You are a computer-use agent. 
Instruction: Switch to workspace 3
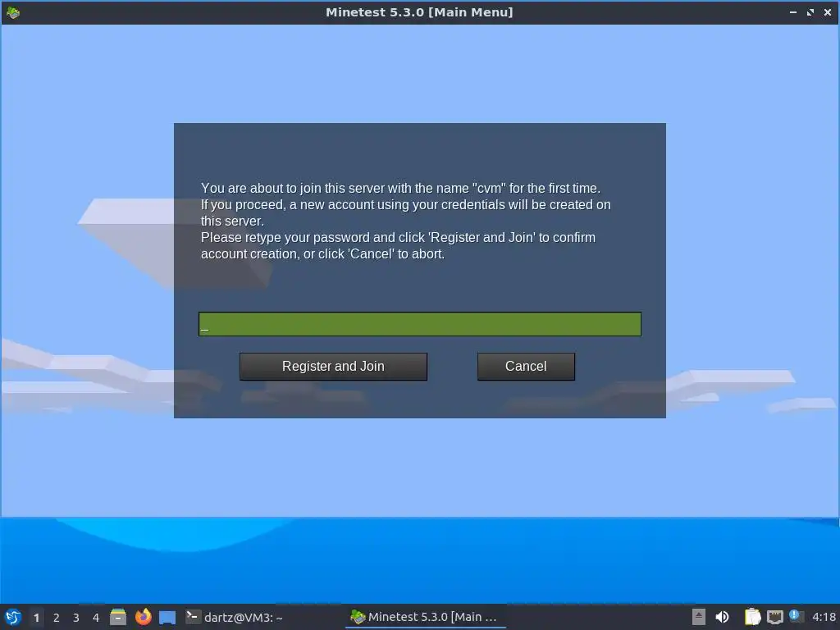(x=76, y=618)
